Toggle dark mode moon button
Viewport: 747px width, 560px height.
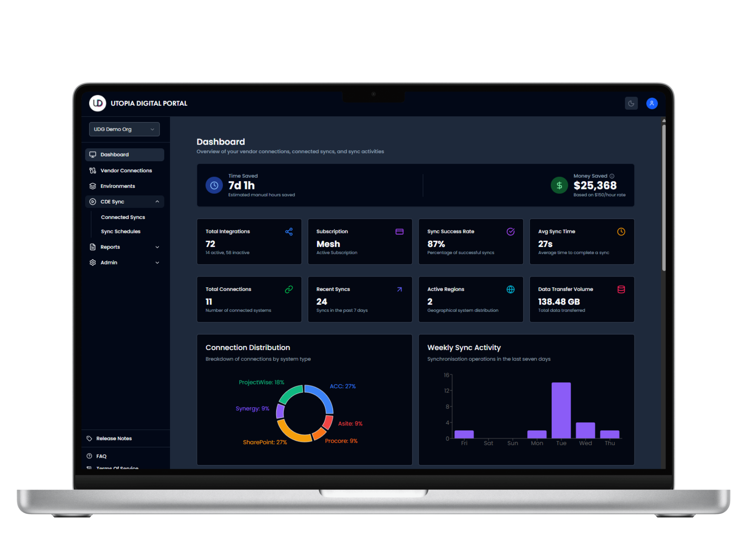coord(631,103)
